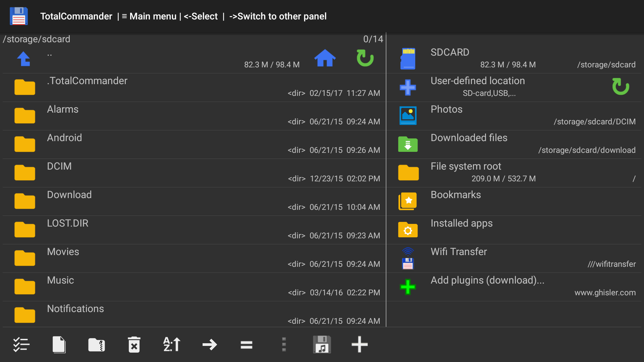
Task: Refresh User-defined location with green arrow
Action: click(621, 87)
